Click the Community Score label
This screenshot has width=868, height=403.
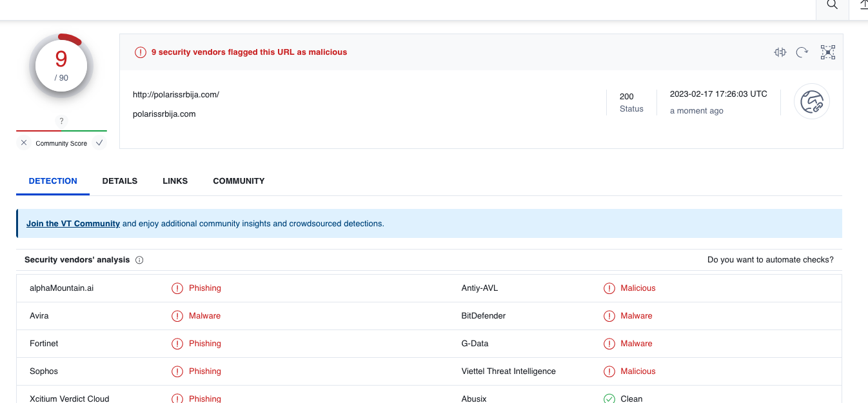coord(61,144)
